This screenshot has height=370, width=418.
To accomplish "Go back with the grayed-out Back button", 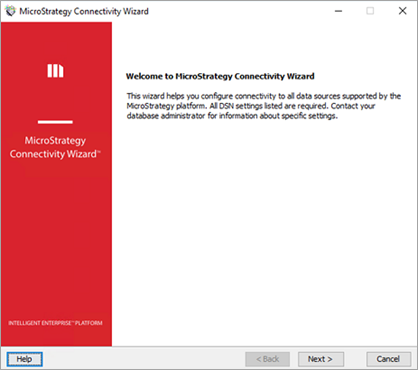I will pyautogui.click(x=267, y=359).
